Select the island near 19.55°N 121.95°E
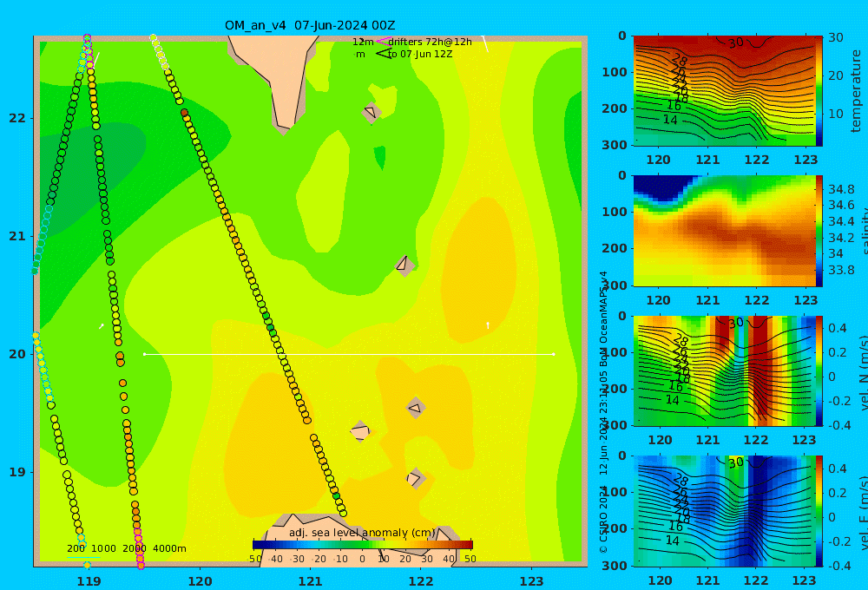This screenshot has width=868, height=590. point(415,409)
